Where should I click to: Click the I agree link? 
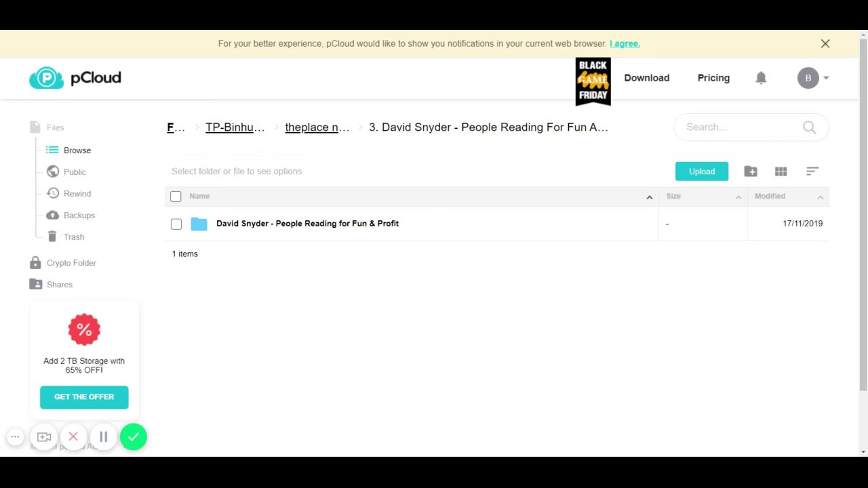[x=625, y=43]
